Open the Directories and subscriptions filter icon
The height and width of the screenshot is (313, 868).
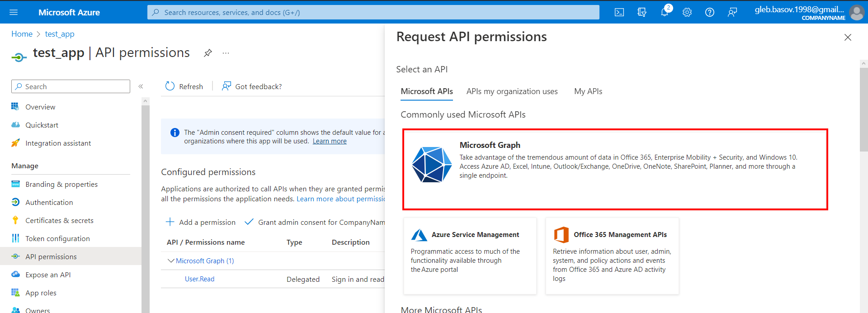[x=642, y=12]
